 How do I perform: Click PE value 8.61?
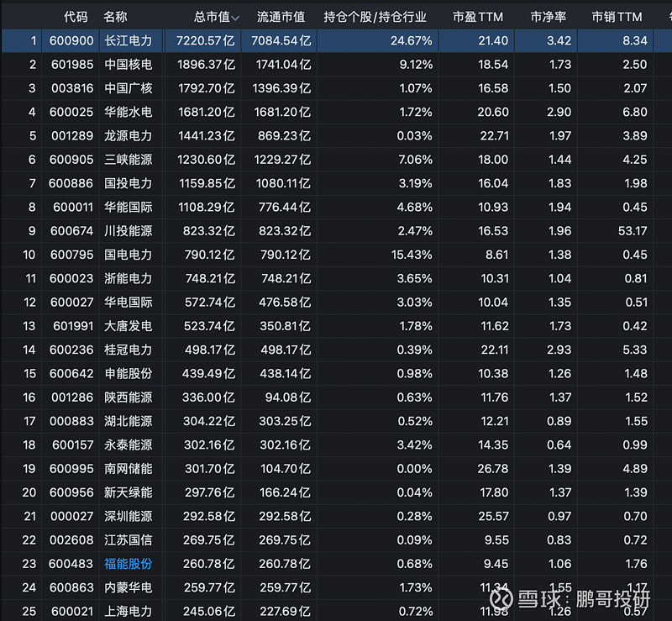(496, 255)
